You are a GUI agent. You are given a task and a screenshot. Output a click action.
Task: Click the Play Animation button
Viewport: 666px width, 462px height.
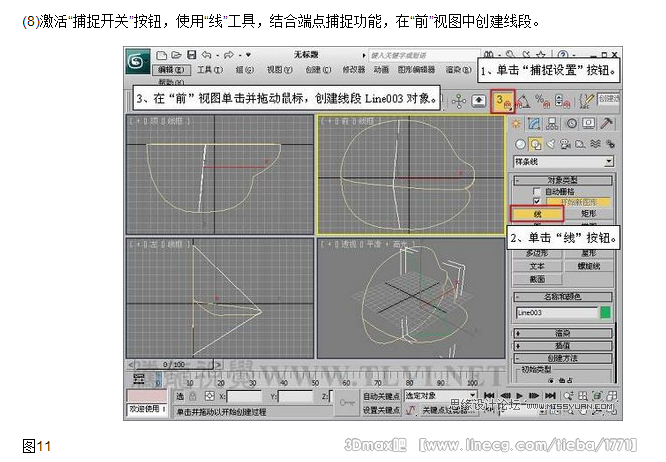pyautogui.click(x=519, y=396)
